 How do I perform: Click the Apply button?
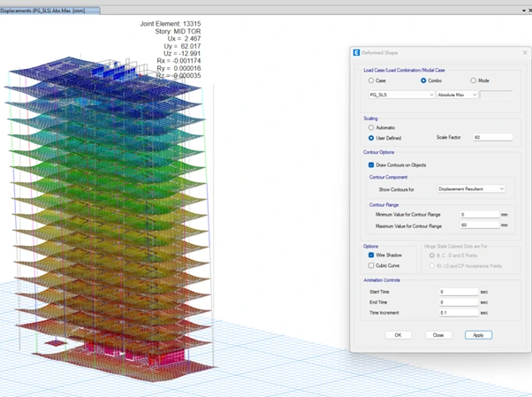[478, 335]
